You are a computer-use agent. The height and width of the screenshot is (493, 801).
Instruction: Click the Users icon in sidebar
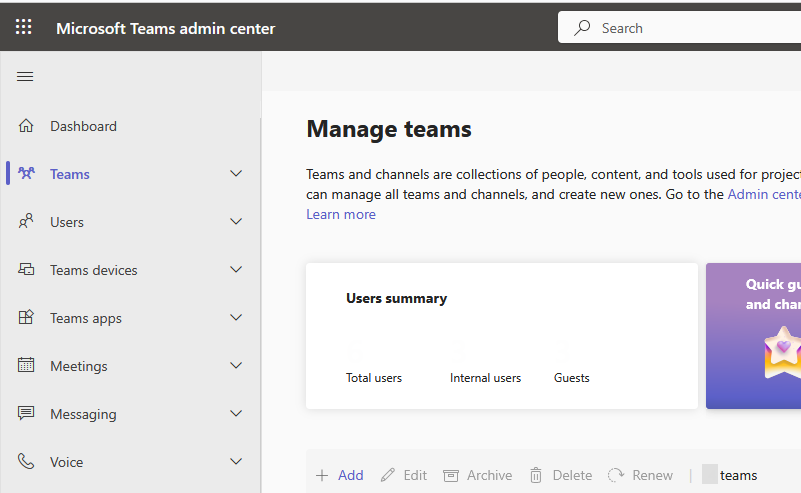tap(26, 222)
